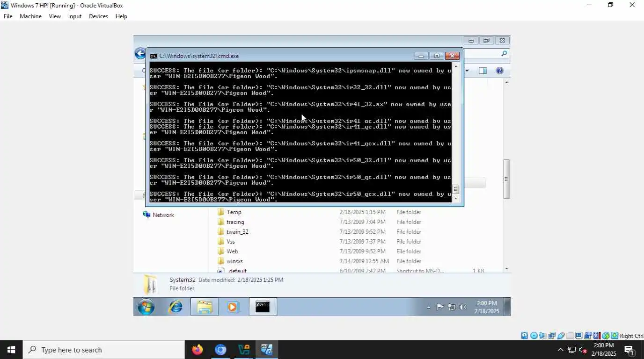Screen dimensions: 644x359
Task: Launch Firefox from host taskbar
Action: tap(198, 350)
